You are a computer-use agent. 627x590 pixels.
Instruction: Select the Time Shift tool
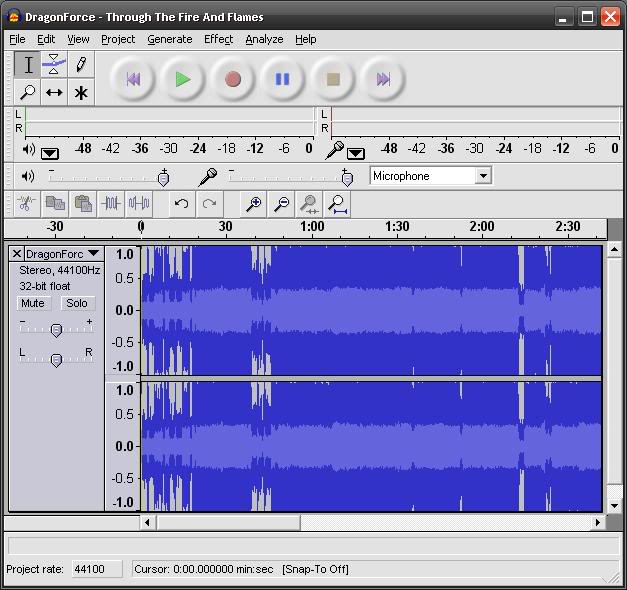tap(55, 92)
